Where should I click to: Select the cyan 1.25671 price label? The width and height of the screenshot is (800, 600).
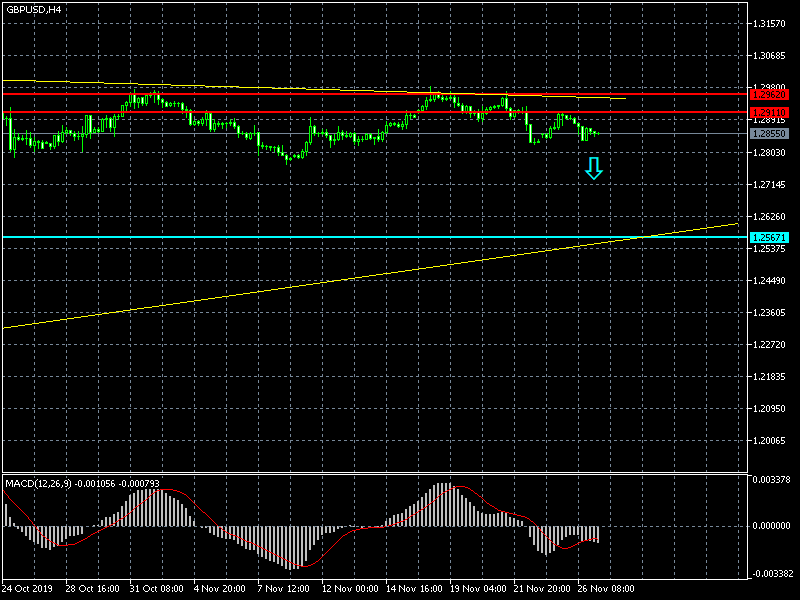(769, 237)
